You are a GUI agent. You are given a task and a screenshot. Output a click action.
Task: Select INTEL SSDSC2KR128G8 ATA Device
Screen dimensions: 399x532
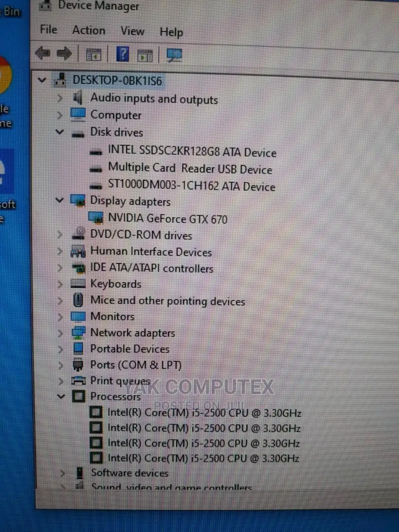(192, 151)
